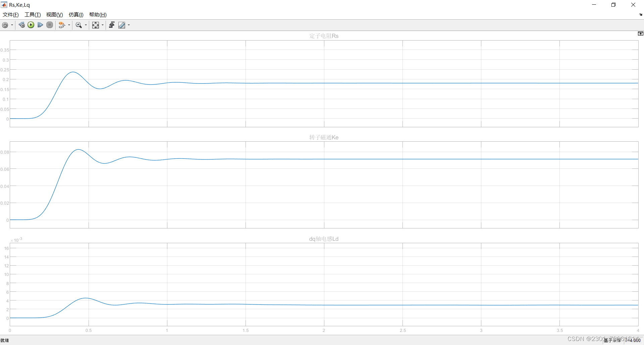644x345 pixels.
Task: Click the dock scope arrow in the menu bar
Action: click(x=641, y=15)
